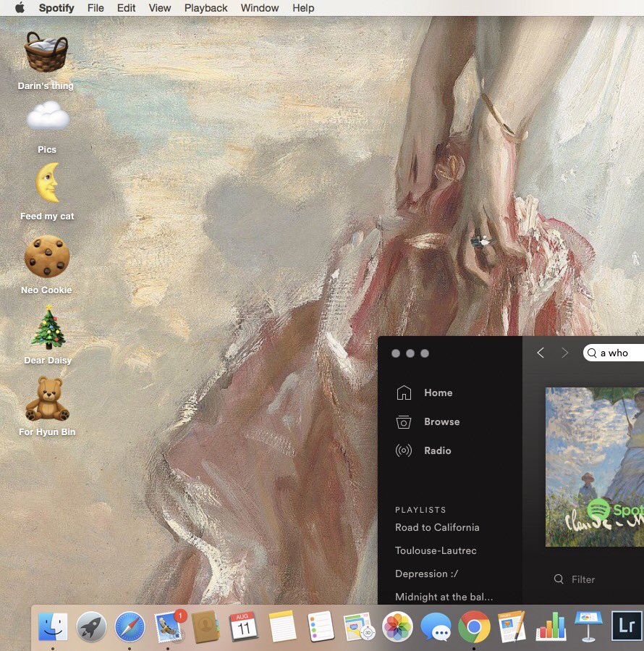Select the Feed my cat moon icon
Viewport: 644px width, 651px height.
pyautogui.click(x=47, y=182)
